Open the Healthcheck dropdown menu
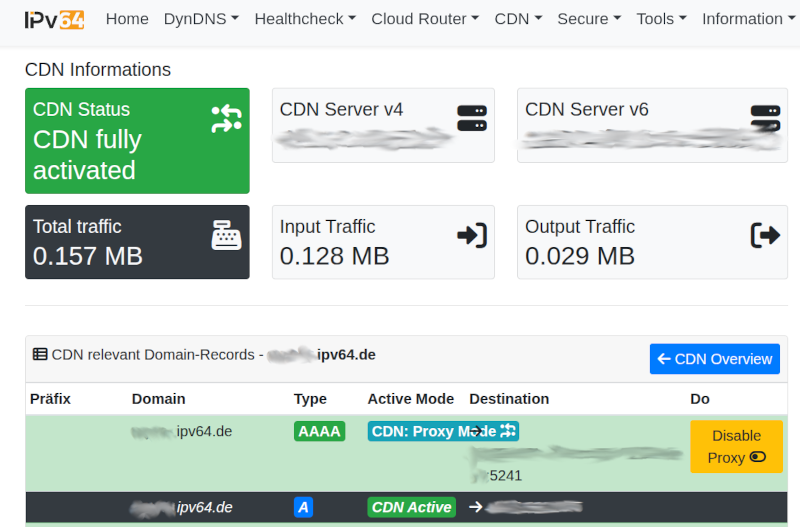This screenshot has width=800, height=527. pyautogui.click(x=304, y=19)
